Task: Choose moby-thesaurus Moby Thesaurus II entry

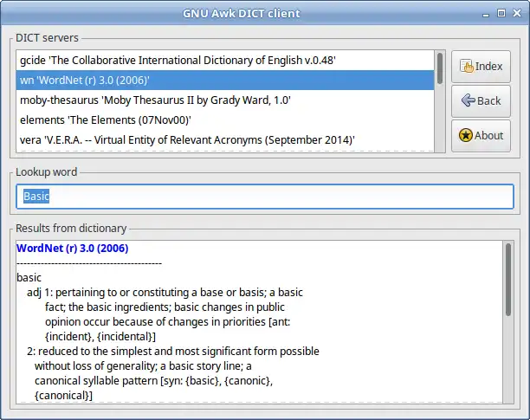Action: click(x=225, y=100)
